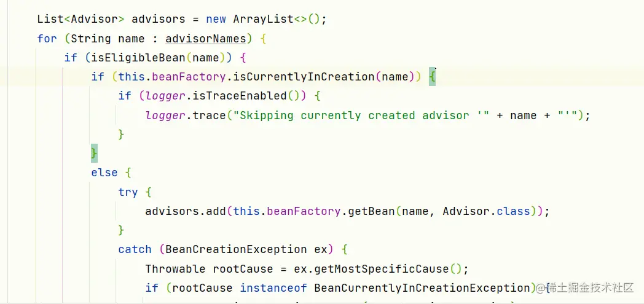Viewport: 644px width, 304px height.
Task: Click the getMostSpecificCause method call
Action: coord(382,269)
